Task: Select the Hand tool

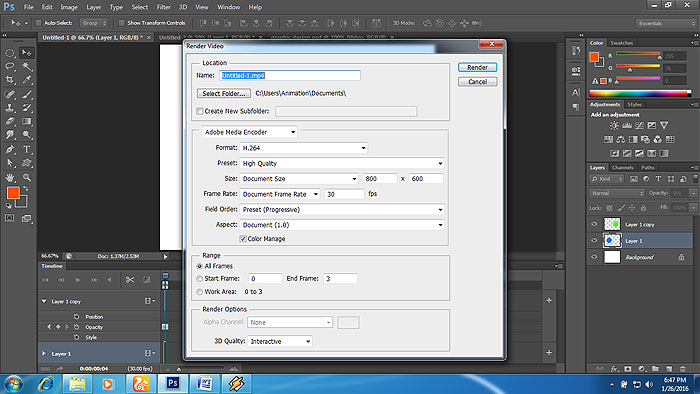Action: 10,177
